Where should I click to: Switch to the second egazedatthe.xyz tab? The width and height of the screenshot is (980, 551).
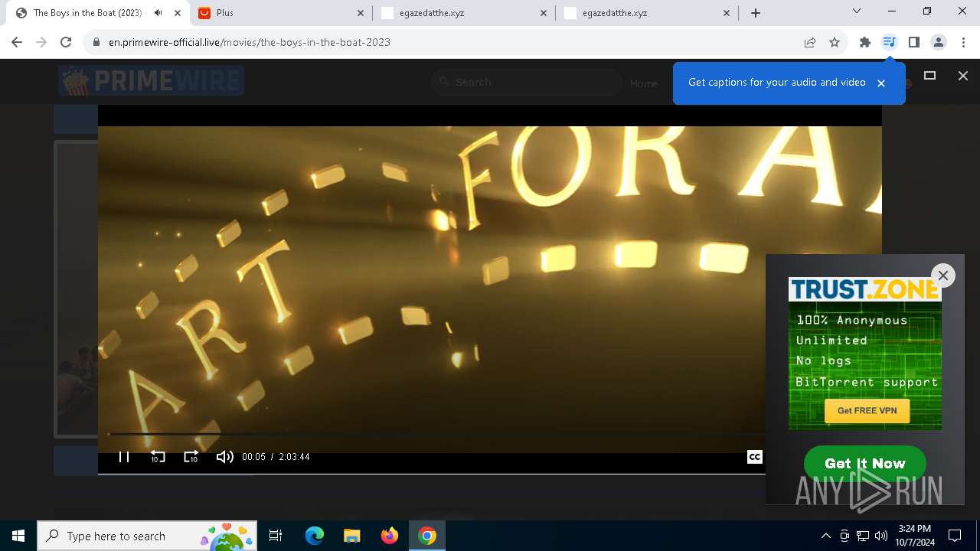(648, 13)
